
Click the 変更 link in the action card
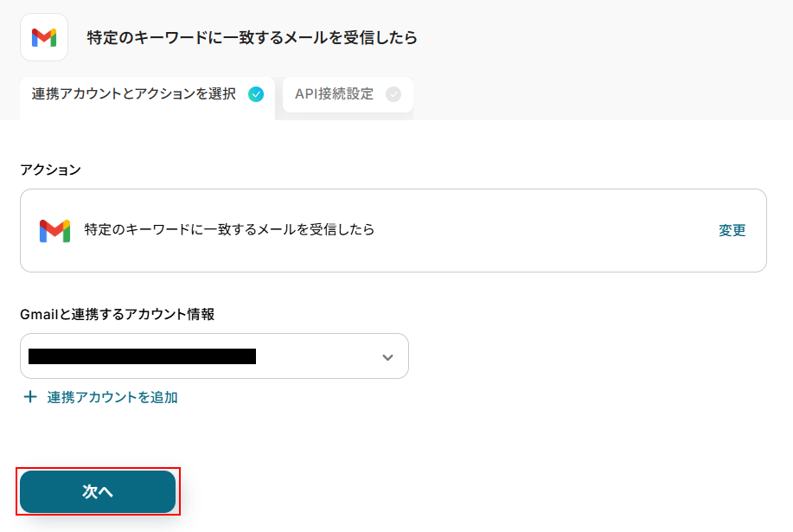tap(732, 230)
